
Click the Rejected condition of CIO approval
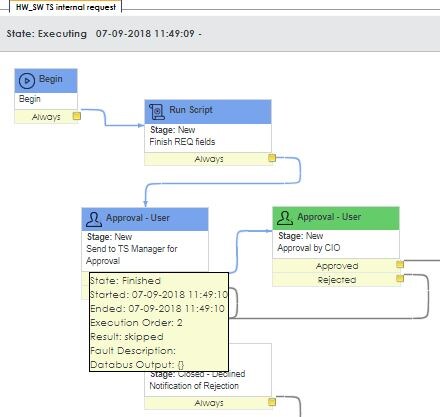pyautogui.click(x=337, y=280)
